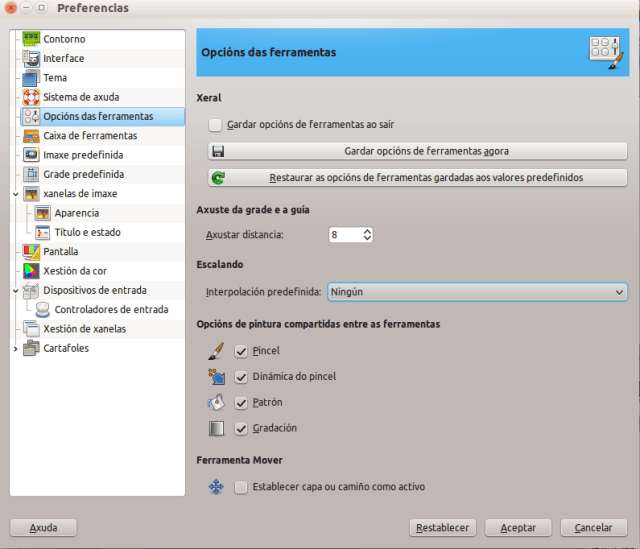Collapse the xanelas de imaxe tree node
The height and width of the screenshot is (549, 640).
pyautogui.click(x=16, y=194)
